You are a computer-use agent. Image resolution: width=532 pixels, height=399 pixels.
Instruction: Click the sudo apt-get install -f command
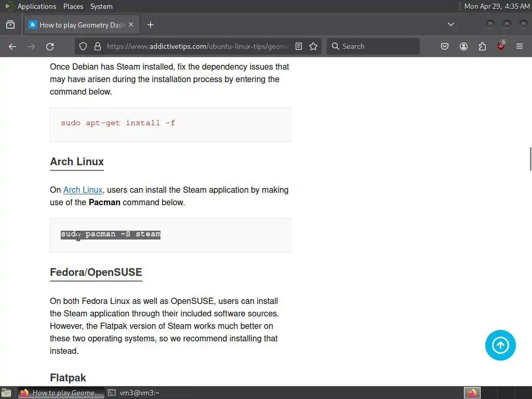[118, 123]
